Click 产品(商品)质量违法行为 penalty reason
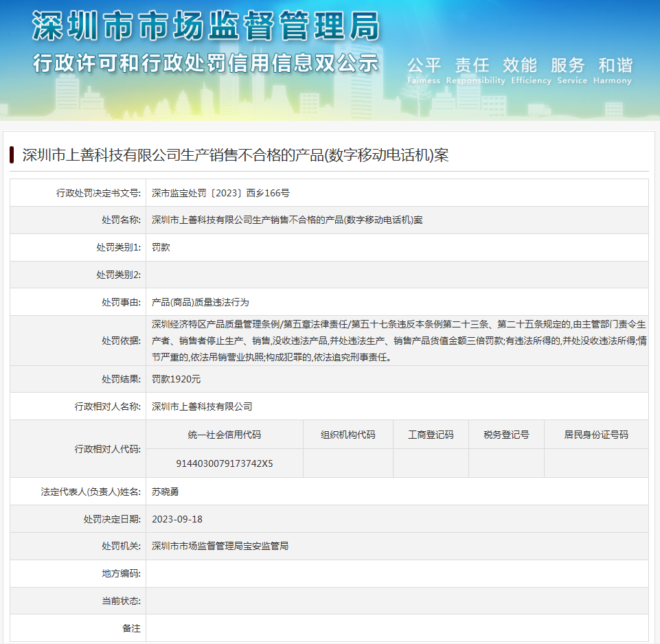660x644 pixels. (x=201, y=302)
